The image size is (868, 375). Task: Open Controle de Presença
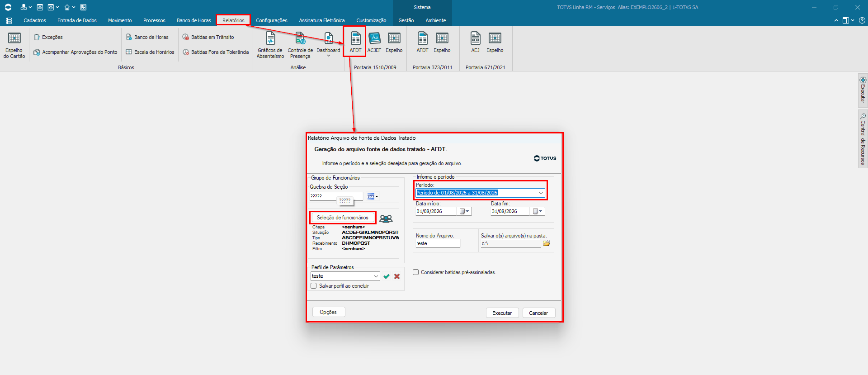coord(300,45)
